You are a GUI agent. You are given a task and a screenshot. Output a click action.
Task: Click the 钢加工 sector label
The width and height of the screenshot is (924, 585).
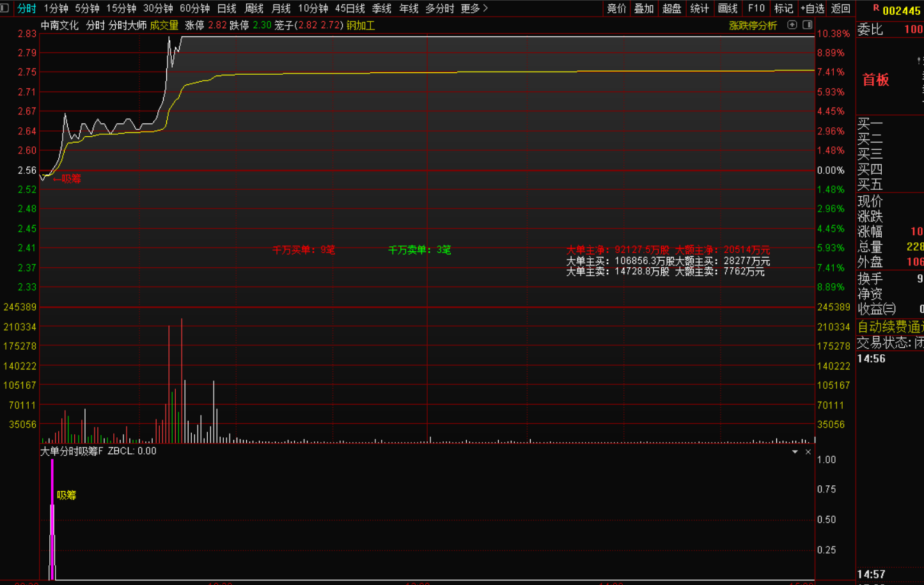tap(361, 26)
